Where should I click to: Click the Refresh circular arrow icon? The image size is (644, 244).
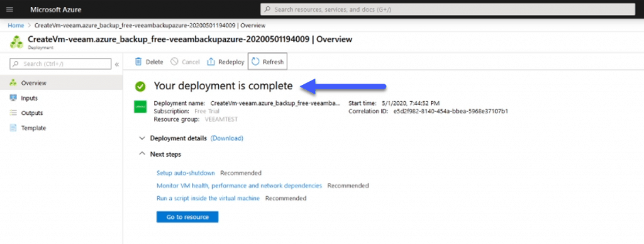255,62
